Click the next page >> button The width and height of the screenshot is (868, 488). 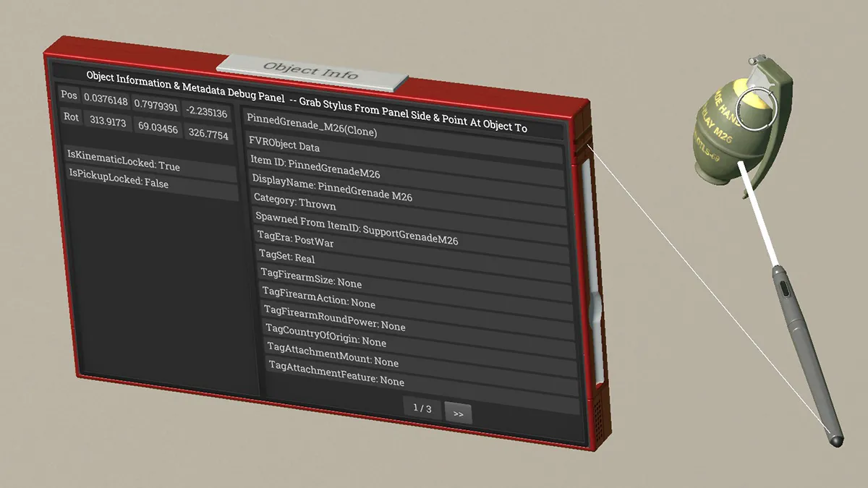(458, 414)
